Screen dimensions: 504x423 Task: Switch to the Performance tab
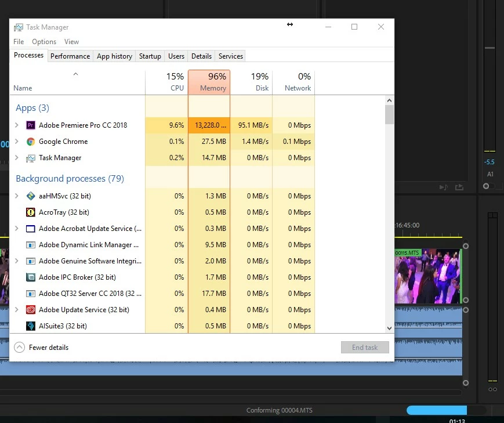pyautogui.click(x=70, y=56)
